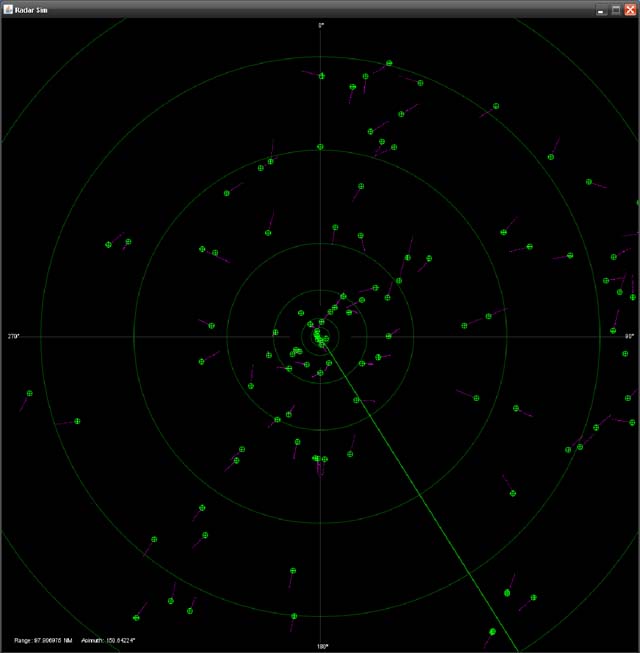Select the target blip closest to the 90° label
Viewport: 640px width, 653px height.
pos(614,331)
